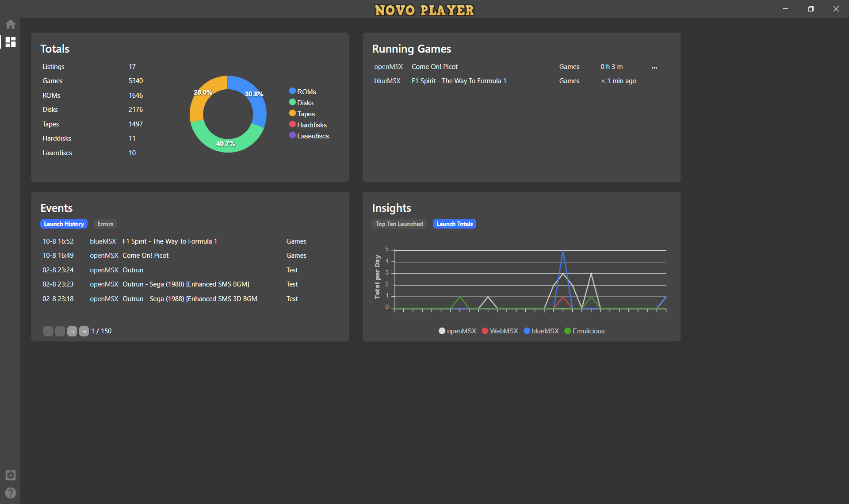Select the Dashboard icon in the sidebar
This screenshot has height=504, width=849.
click(x=11, y=42)
